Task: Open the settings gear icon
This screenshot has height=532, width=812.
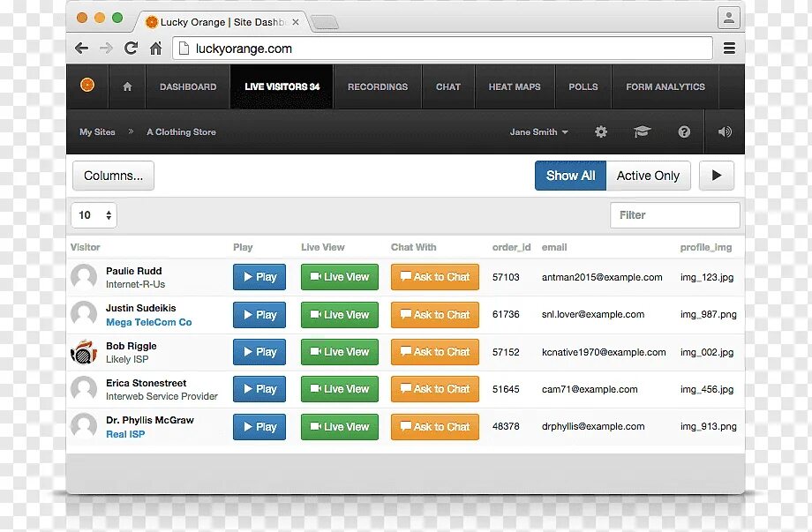Action: point(601,132)
